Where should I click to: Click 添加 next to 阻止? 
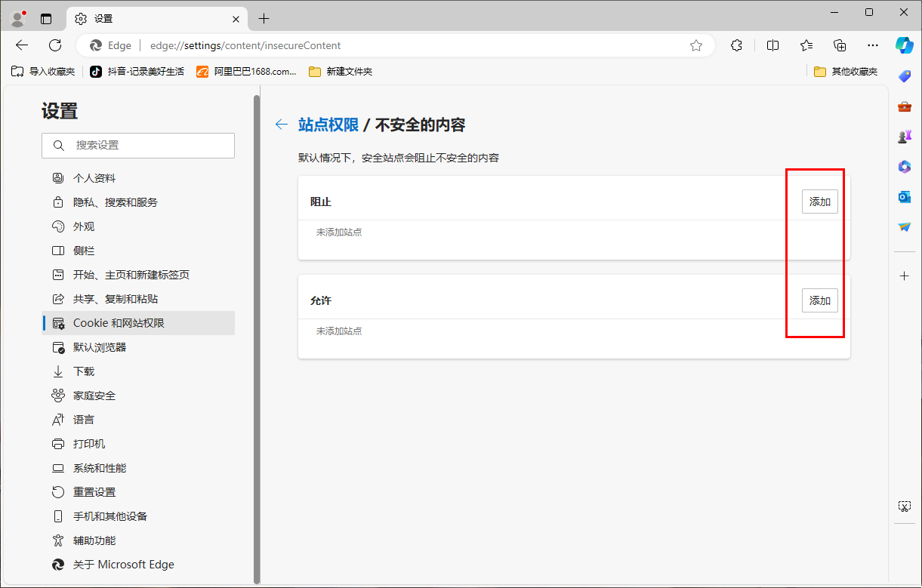coord(819,202)
